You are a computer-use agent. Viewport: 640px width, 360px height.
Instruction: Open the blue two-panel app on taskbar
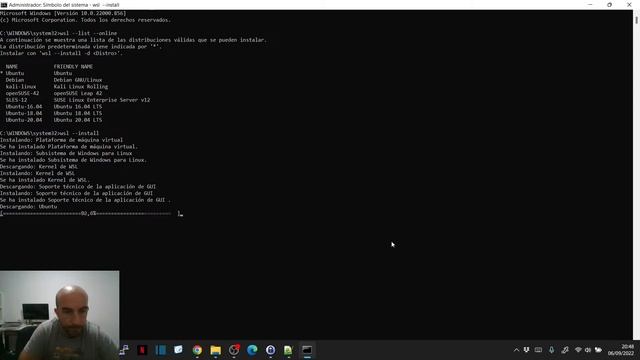[160, 350]
